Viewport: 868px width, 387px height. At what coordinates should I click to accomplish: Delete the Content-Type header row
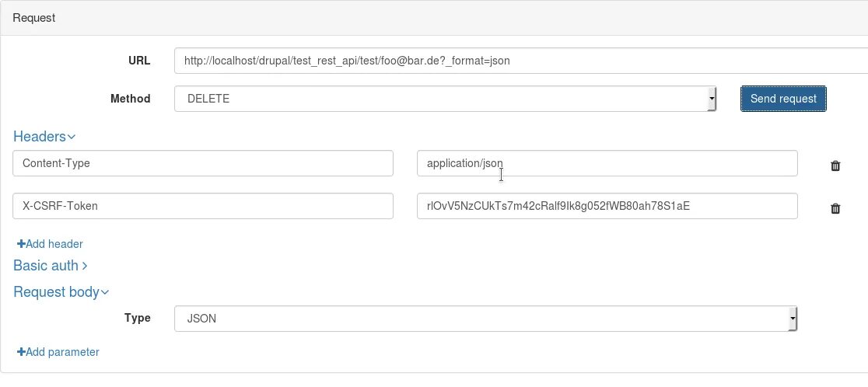pyautogui.click(x=835, y=166)
